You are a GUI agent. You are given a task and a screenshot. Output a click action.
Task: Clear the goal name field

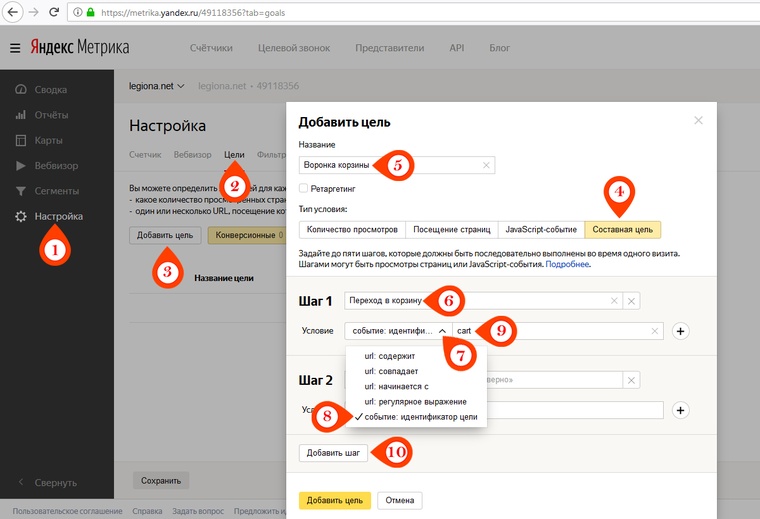click(x=487, y=165)
